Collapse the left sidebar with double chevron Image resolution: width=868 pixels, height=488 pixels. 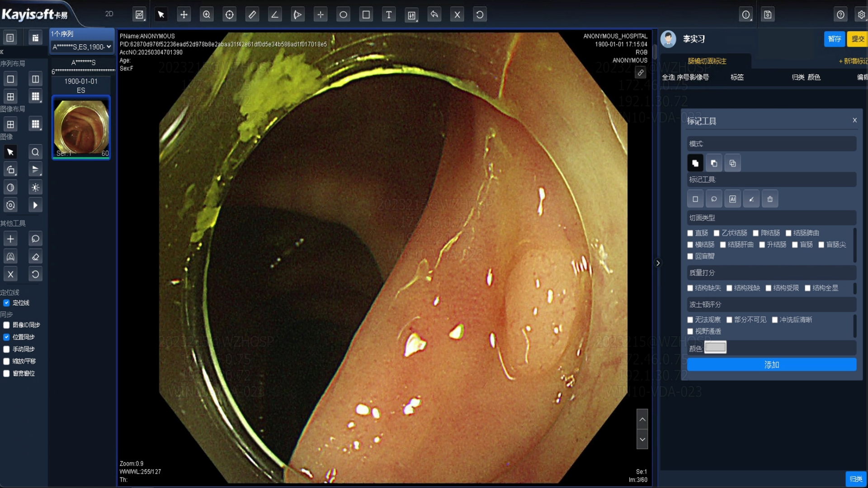point(2,52)
